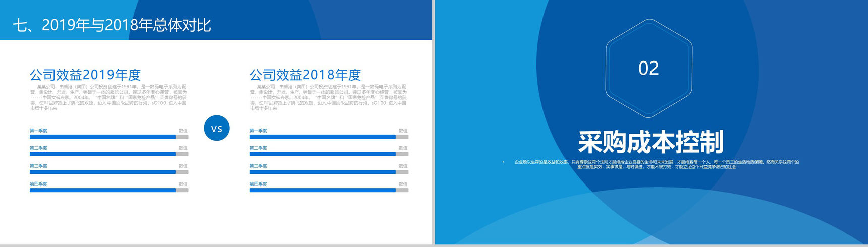Click the 第三季度 label in 2018 column
The image size is (868, 247).
[259, 166]
